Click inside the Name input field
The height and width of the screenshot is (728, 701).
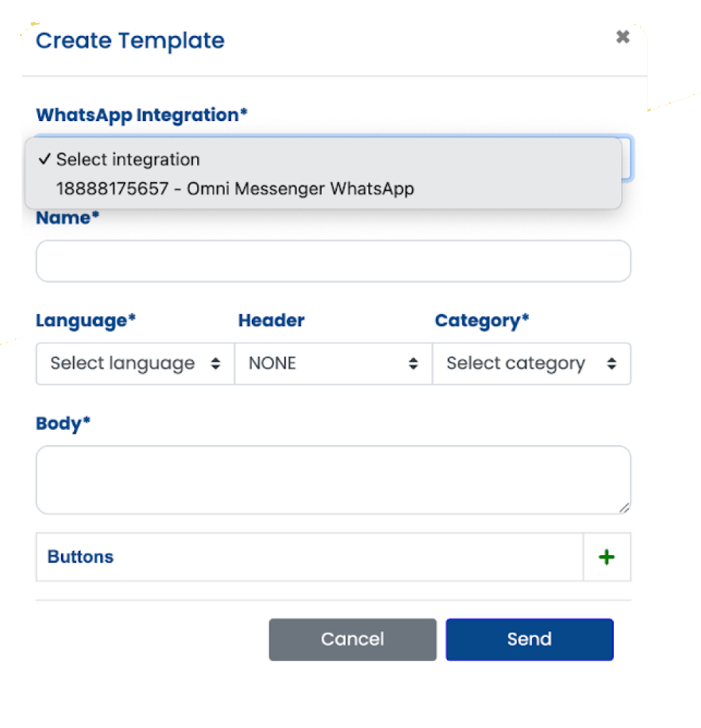click(x=333, y=261)
